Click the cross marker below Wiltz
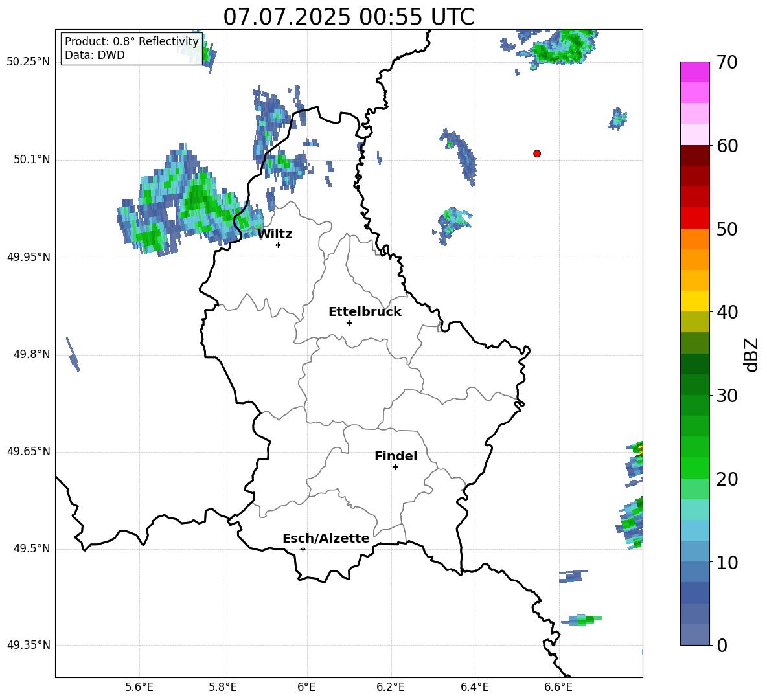The height and width of the screenshot is (700, 767). (279, 245)
